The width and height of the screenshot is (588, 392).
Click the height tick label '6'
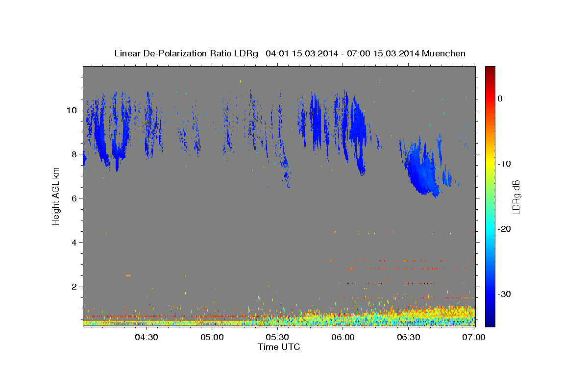click(75, 198)
